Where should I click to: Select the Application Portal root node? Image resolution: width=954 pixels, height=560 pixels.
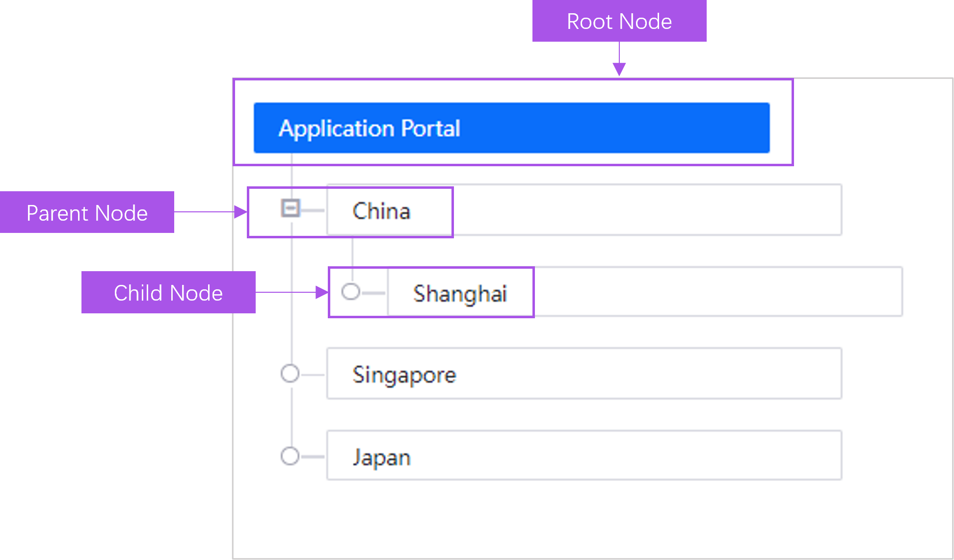pos(511,128)
